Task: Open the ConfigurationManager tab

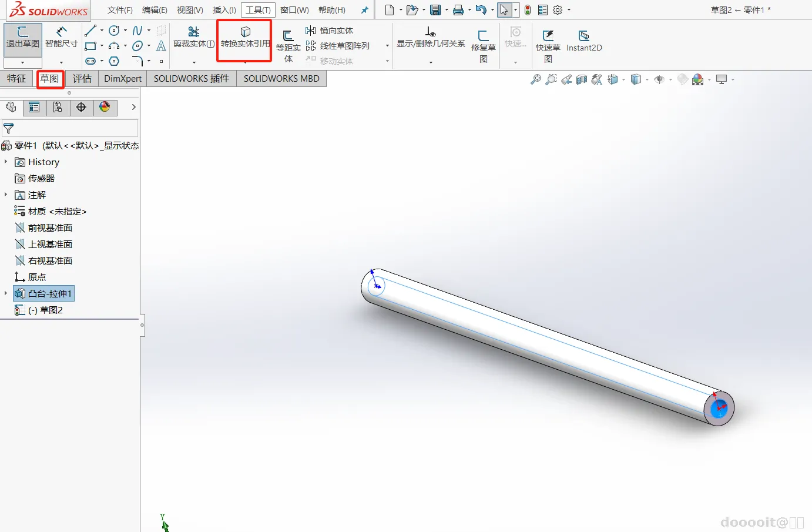Action: (x=58, y=107)
